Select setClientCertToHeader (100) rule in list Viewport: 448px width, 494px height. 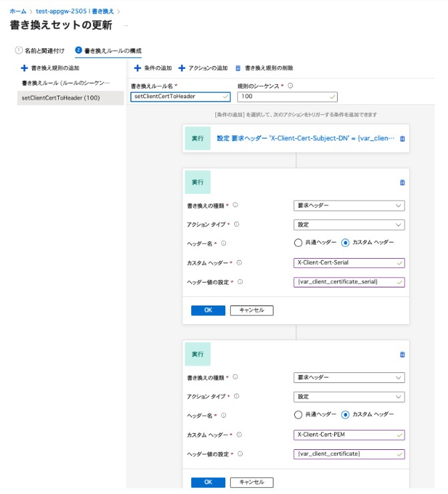point(61,98)
